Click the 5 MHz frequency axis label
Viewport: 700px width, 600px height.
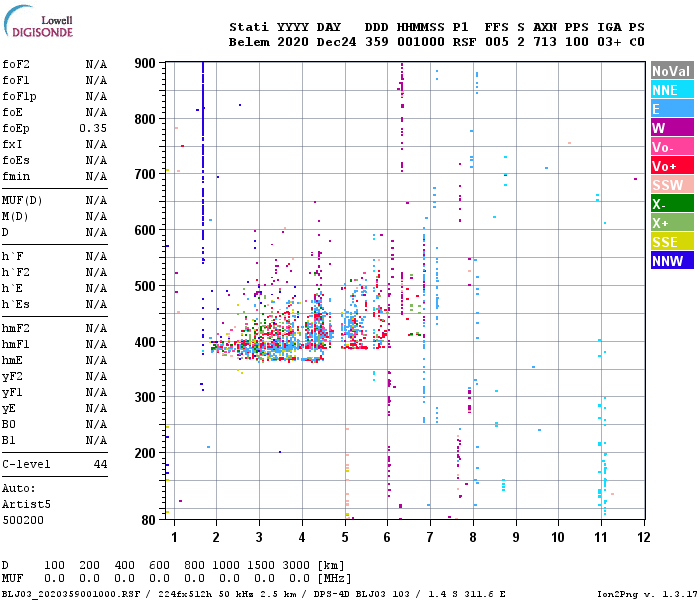(x=345, y=537)
